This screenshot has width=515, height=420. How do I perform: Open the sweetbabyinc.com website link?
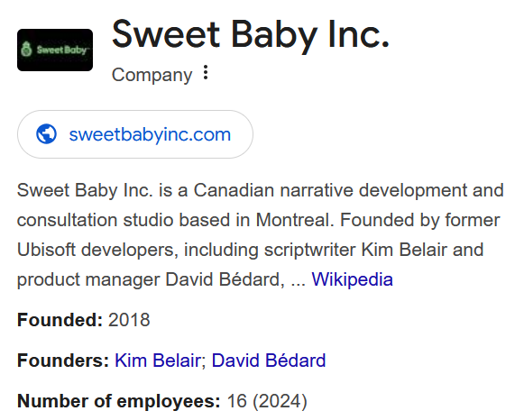click(150, 134)
